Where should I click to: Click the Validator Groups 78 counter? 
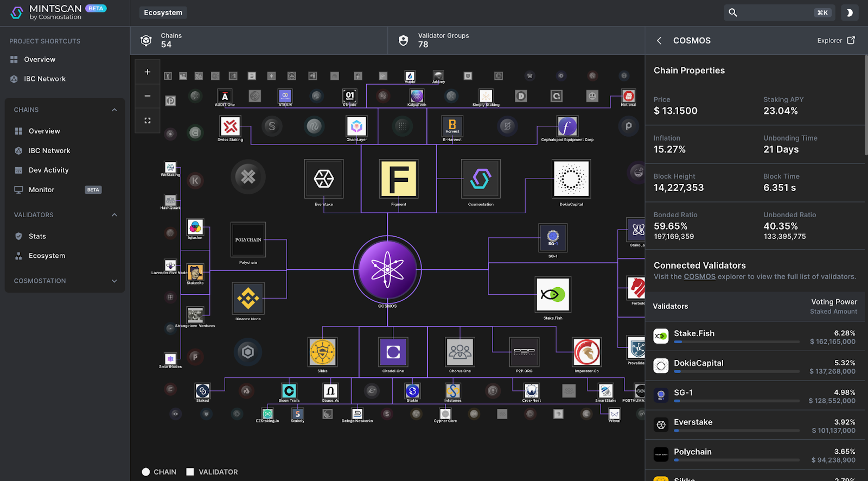coord(516,40)
